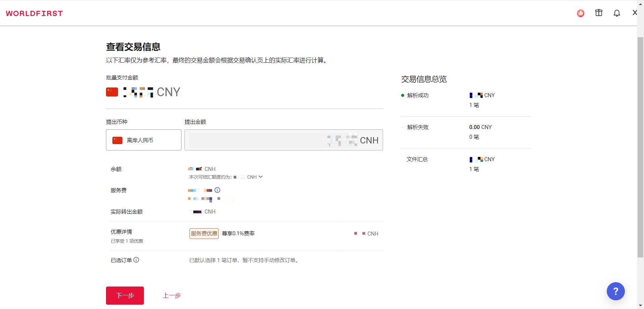Image resolution: width=644 pixels, height=309 pixels.
Task: Open the 离岸人民币 currency selector
Action: pyautogui.click(x=143, y=140)
